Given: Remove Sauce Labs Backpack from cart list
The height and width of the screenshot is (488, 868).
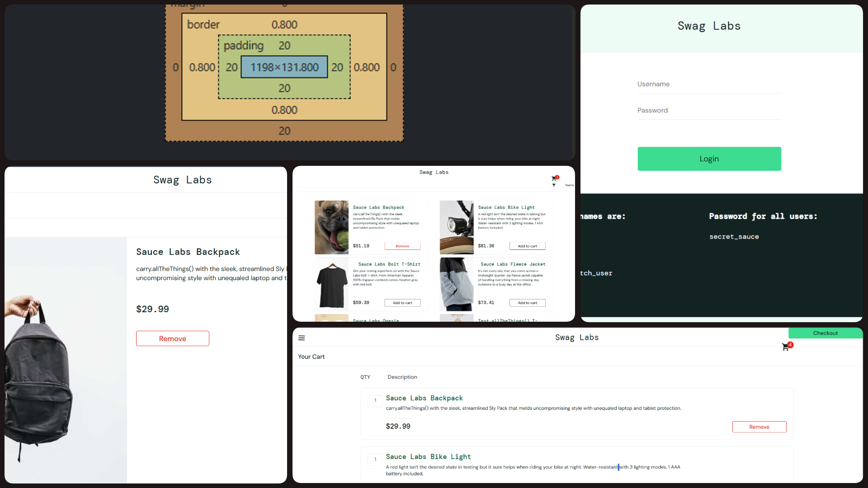Looking at the screenshot, I should coord(759,427).
